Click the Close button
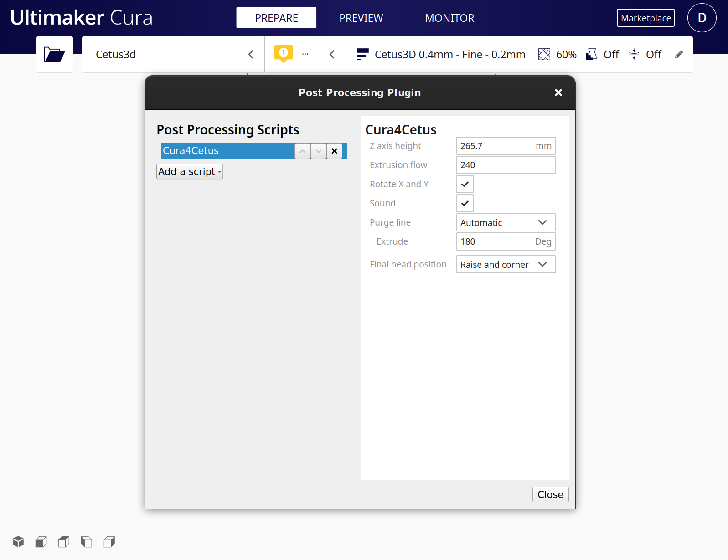The width and height of the screenshot is (728, 560). (551, 494)
